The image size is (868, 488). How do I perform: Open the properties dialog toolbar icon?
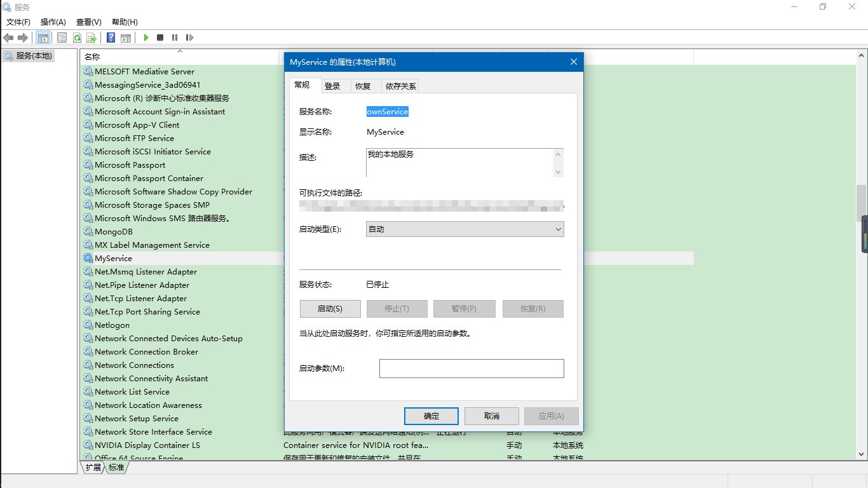coord(62,37)
